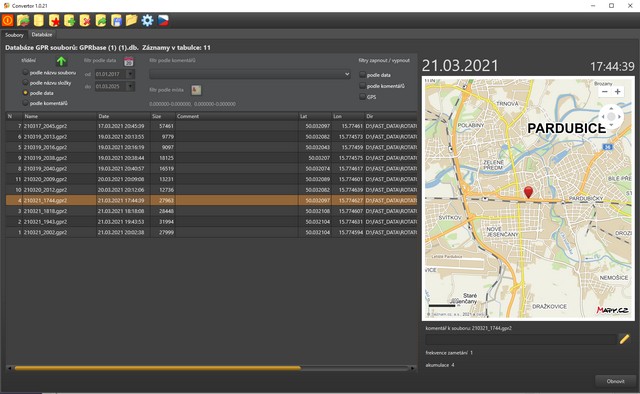
Task: Switch to the Soubory tab
Action: click(14, 35)
